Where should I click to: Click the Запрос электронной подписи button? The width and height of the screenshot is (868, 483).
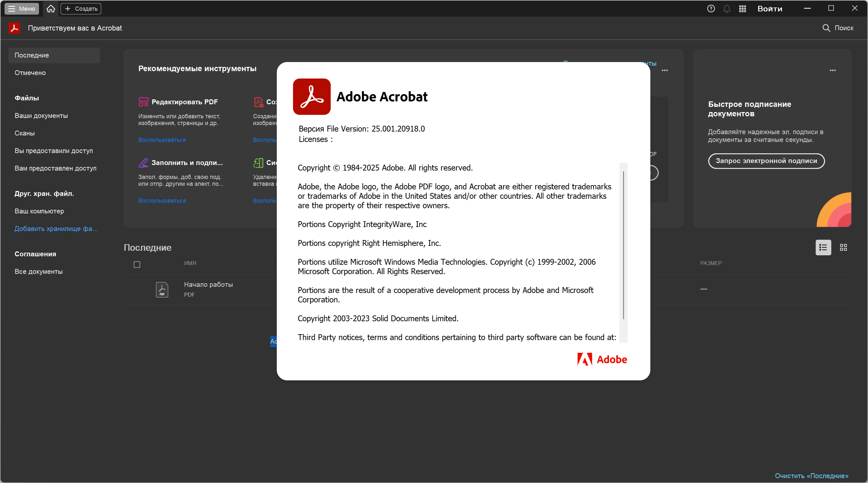point(766,161)
